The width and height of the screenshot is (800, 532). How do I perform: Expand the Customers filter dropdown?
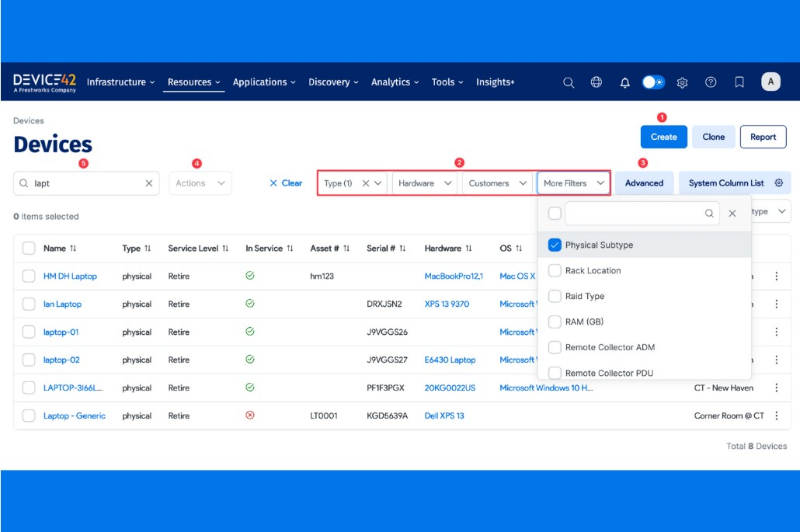click(x=496, y=183)
